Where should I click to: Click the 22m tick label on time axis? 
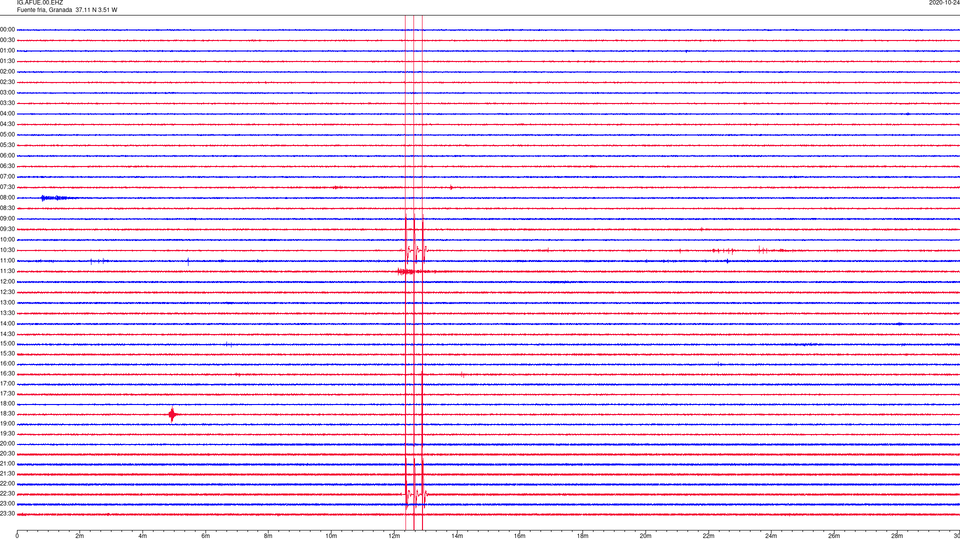pyautogui.click(x=708, y=536)
